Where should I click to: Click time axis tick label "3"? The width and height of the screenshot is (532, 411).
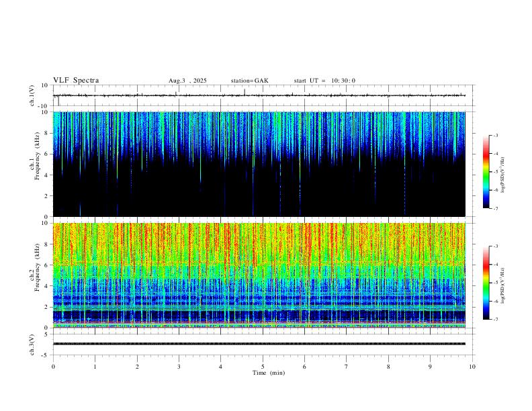click(179, 367)
